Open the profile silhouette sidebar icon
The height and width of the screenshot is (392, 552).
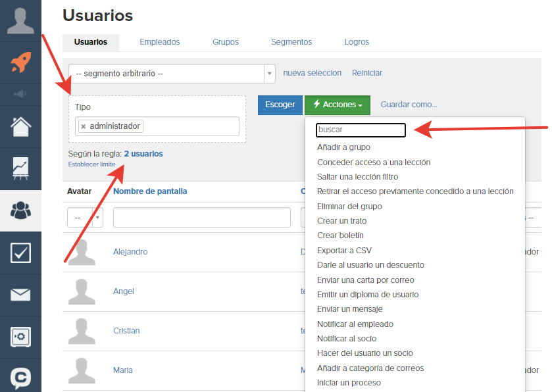[x=20, y=21]
